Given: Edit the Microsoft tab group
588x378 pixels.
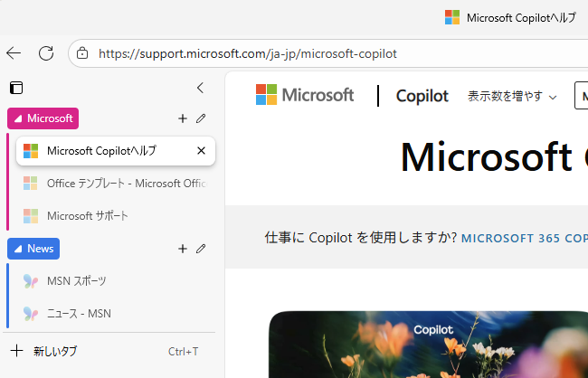Looking at the screenshot, I should click(x=201, y=118).
